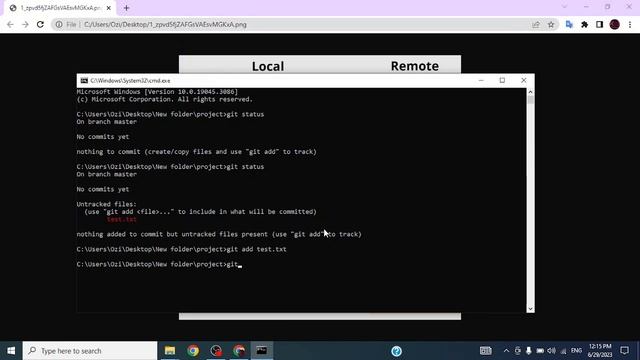The width and height of the screenshot is (640, 360).
Task: Open the blue help icon in taskbar
Action: (x=396, y=351)
